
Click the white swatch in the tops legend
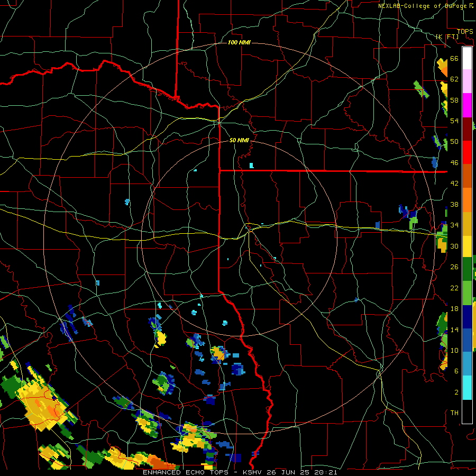tap(467, 58)
